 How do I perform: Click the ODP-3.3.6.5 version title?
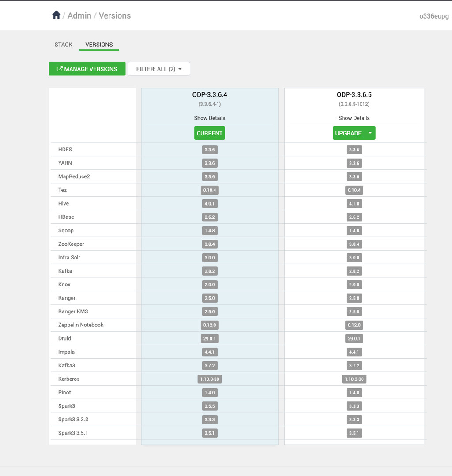(354, 95)
